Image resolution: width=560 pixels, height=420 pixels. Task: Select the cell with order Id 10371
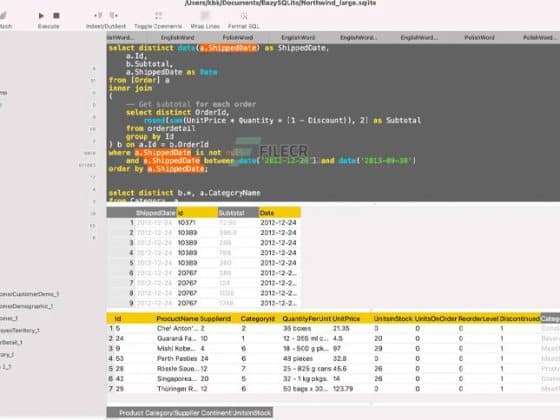(x=186, y=222)
